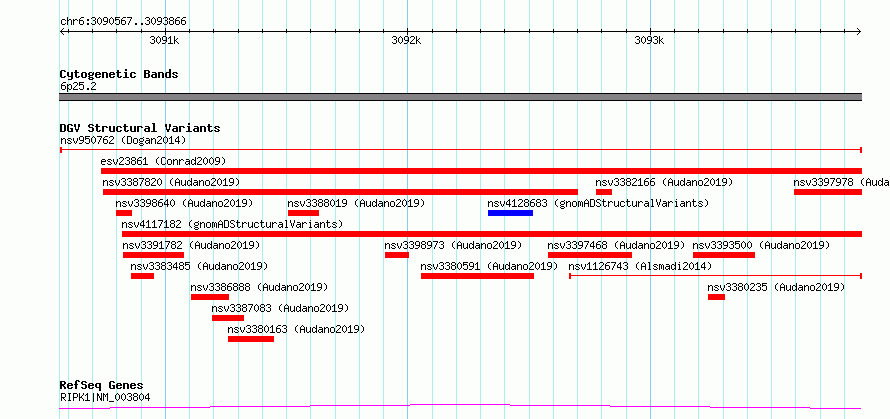Image resolution: width=890 pixels, height=419 pixels.
Task: Click the nsv3398973 (Audano2019) label
Action: (x=453, y=245)
